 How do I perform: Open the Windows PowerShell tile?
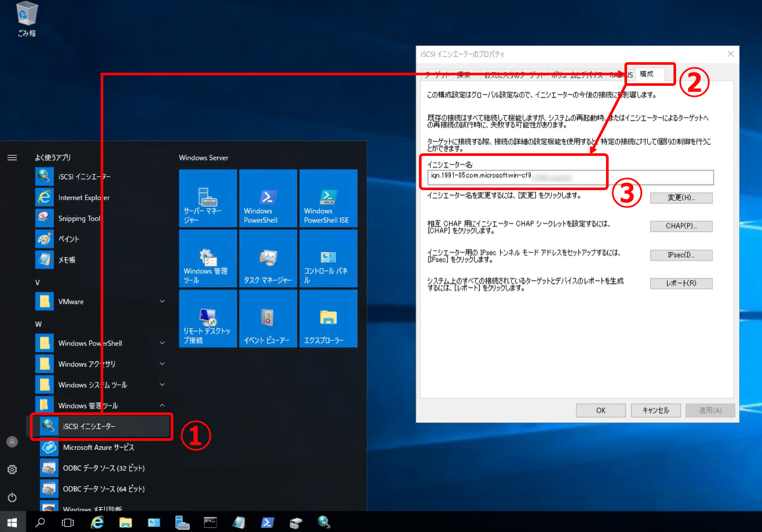(x=268, y=198)
